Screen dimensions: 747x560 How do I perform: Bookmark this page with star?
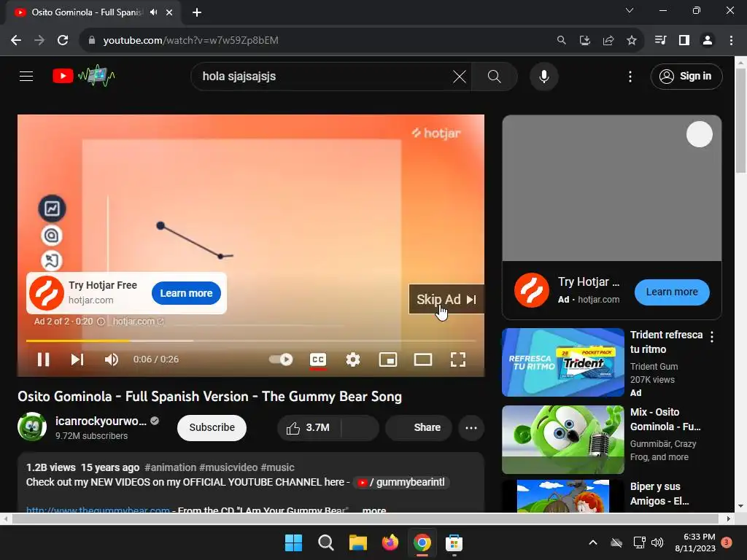click(x=632, y=41)
